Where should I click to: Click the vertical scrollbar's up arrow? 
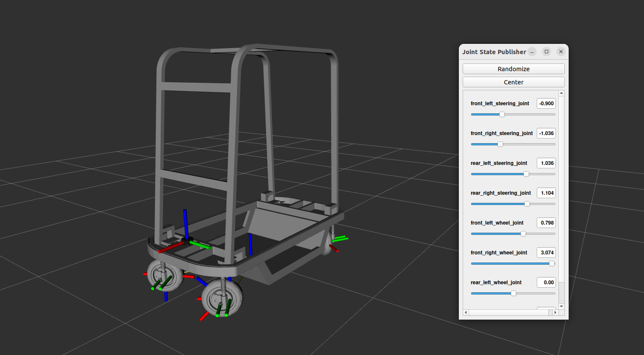tap(561, 92)
